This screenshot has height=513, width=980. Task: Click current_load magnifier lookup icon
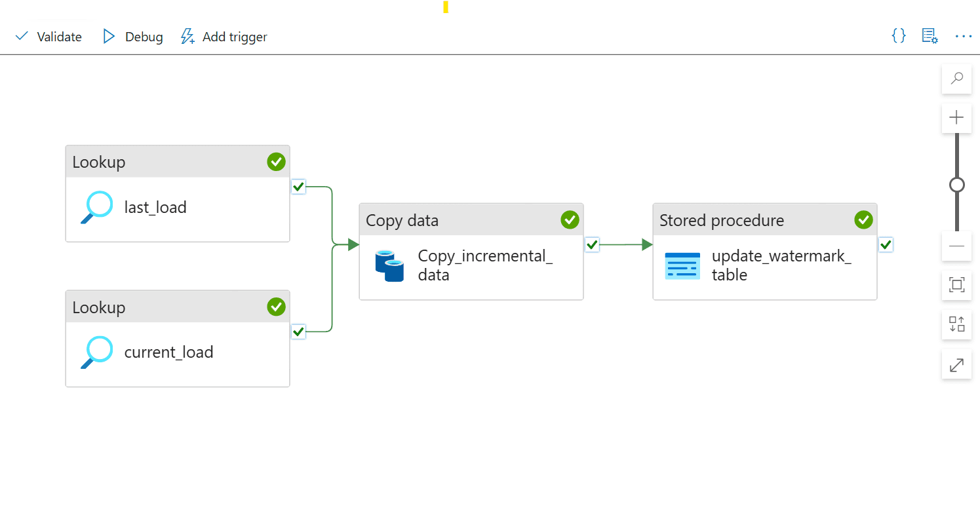pos(96,353)
